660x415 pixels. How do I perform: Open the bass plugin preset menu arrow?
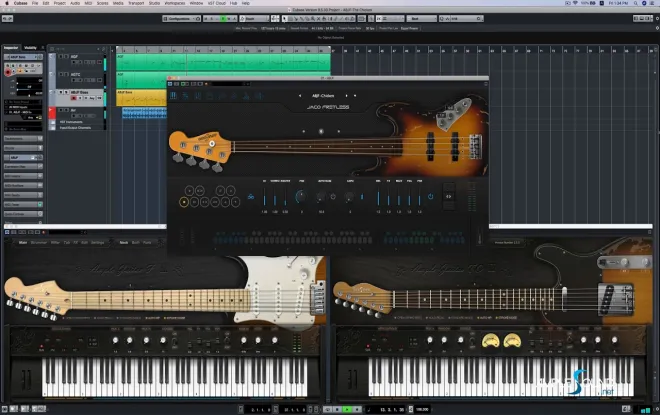(x=355, y=96)
